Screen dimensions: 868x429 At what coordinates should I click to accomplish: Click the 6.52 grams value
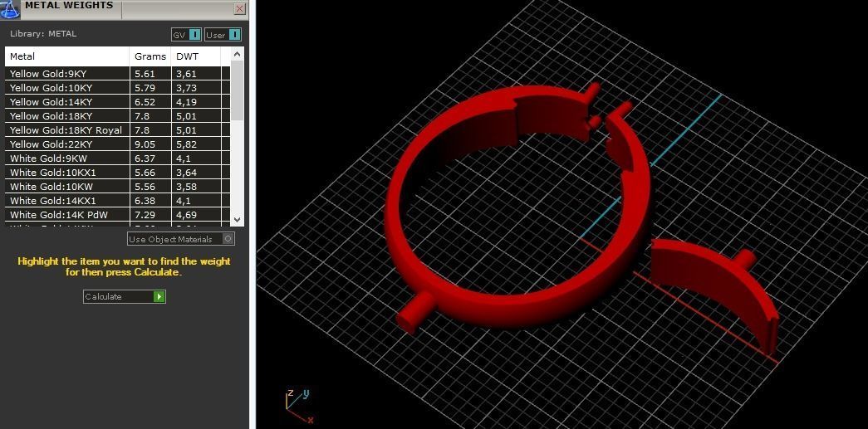pos(145,102)
